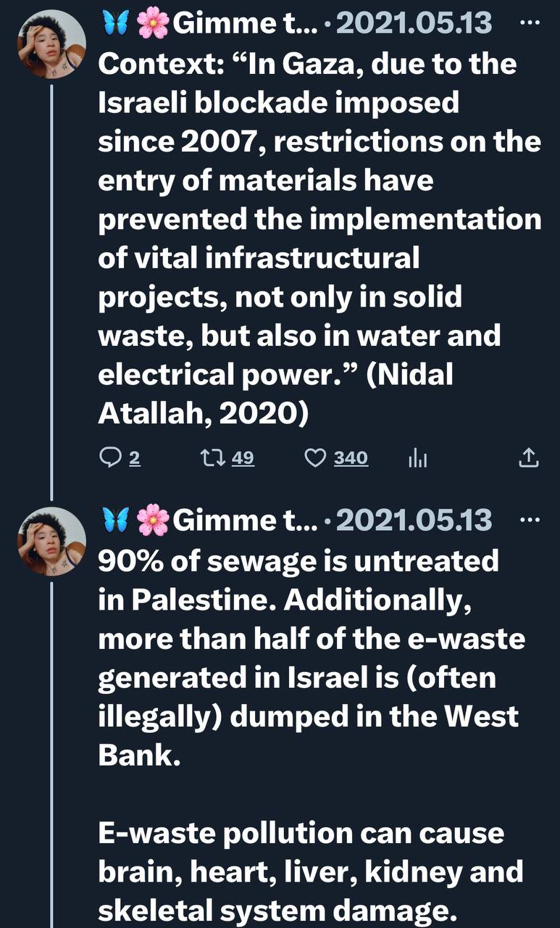This screenshot has width=560, height=928.
Task: Click the E-waste pollution health damage paragraph
Action: click(x=310, y=870)
